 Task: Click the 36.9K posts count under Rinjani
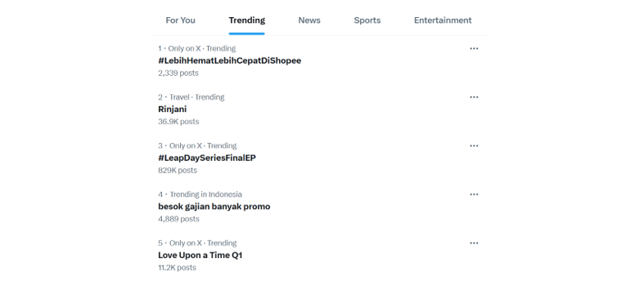[178, 122]
